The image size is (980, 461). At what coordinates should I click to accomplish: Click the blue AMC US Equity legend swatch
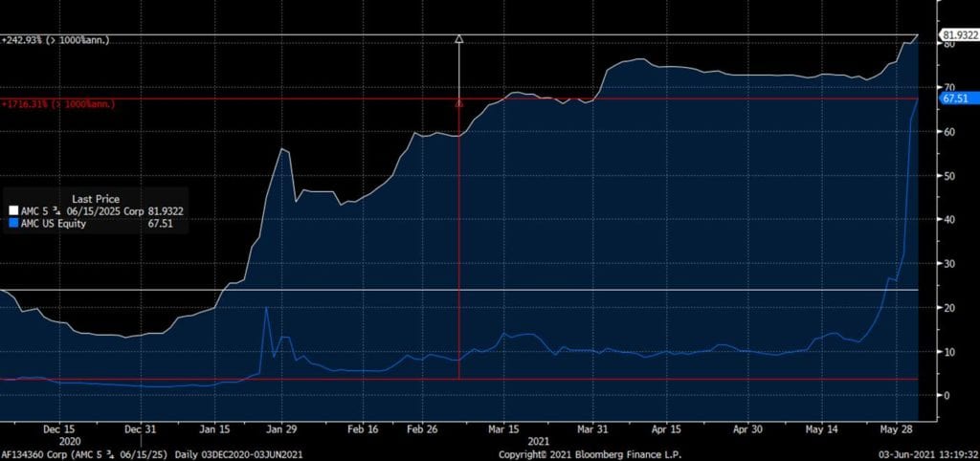[15, 223]
